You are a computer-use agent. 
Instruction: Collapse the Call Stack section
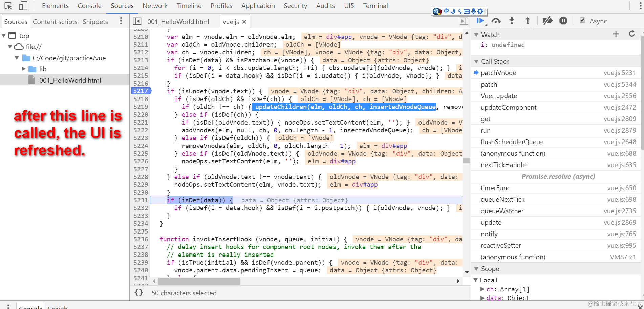pyautogui.click(x=476, y=61)
